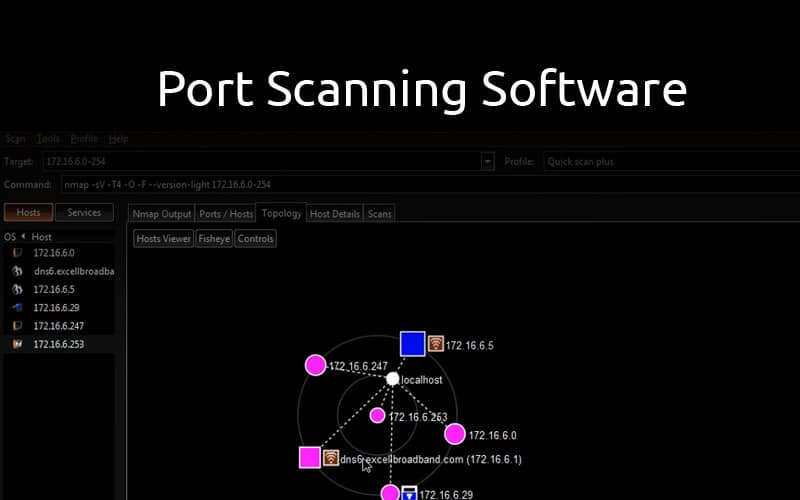
Task: Click wireless icon beside dns6.excellbroadband.com node
Action: click(331, 458)
